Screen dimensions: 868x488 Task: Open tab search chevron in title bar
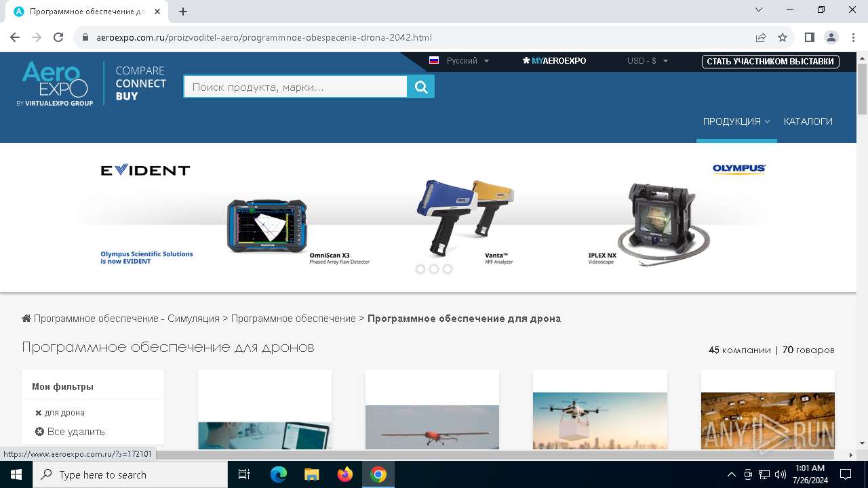tap(759, 9)
